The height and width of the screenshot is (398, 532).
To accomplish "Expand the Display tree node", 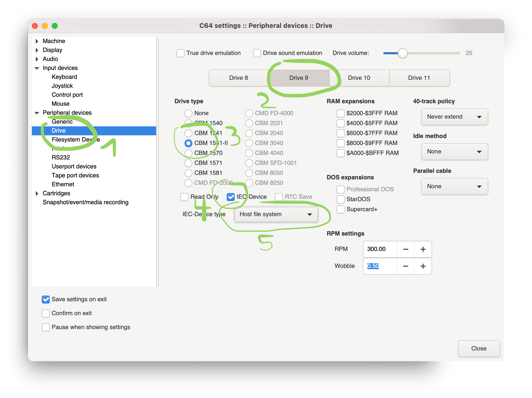I will 37,50.
